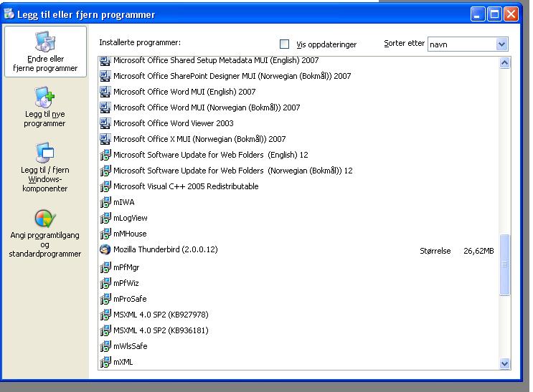Image resolution: width=533 pixels, height=392 pixels.
Task: Maximize the Legg til eller fjern programmer window
Action: (494, 14)
